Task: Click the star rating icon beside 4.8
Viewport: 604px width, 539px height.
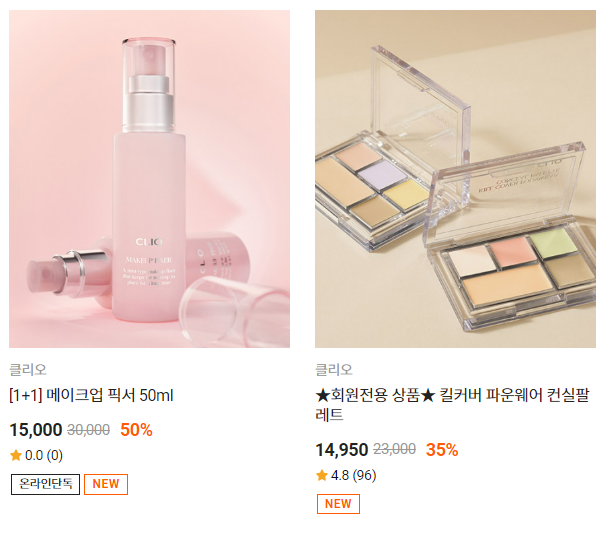Action: [322, 475]
